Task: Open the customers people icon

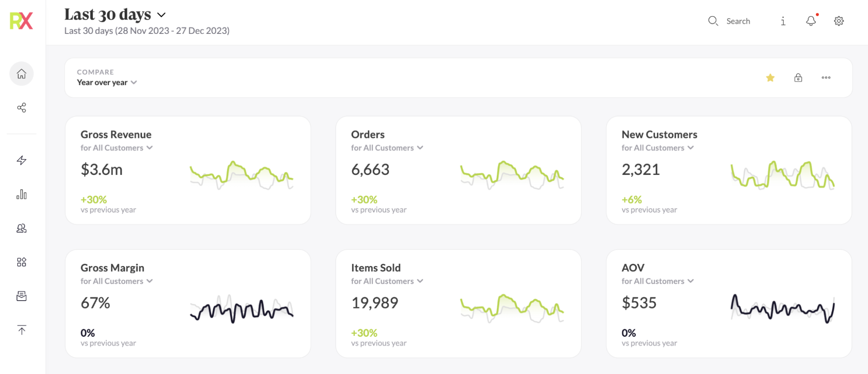Action: pos(21,228)
